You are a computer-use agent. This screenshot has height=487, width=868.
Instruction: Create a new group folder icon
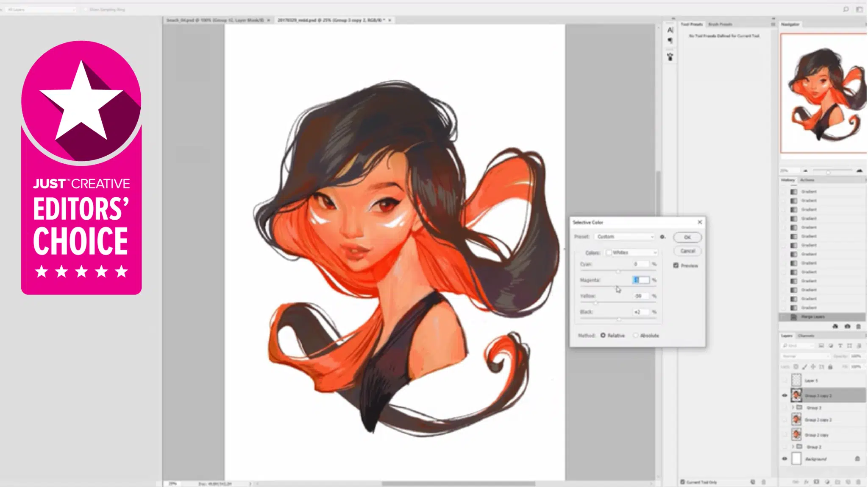(837, 482)
